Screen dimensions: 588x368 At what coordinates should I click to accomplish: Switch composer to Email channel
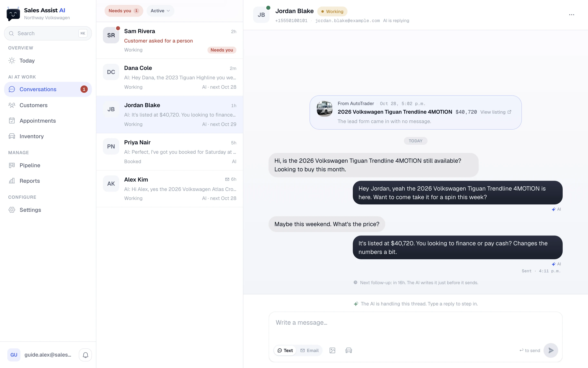[x=309, y=350]
